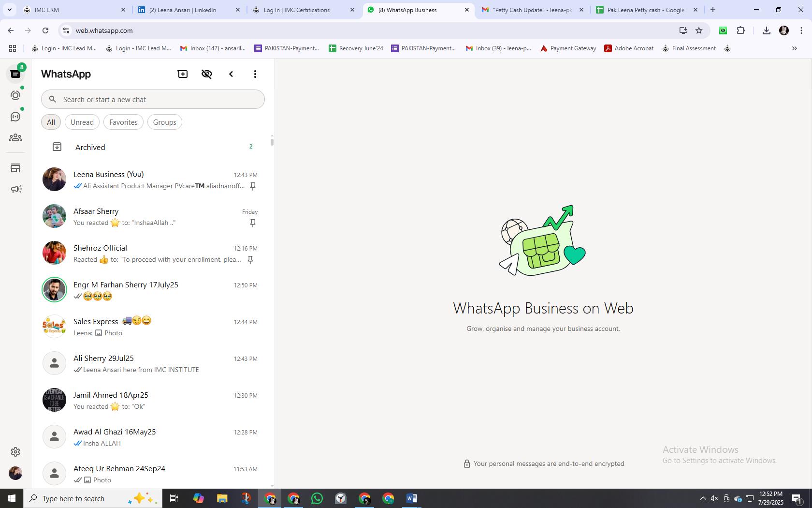Open Chrome apps grid icon
The width and height of the screenshot is (812, 508).
(13, 48)
